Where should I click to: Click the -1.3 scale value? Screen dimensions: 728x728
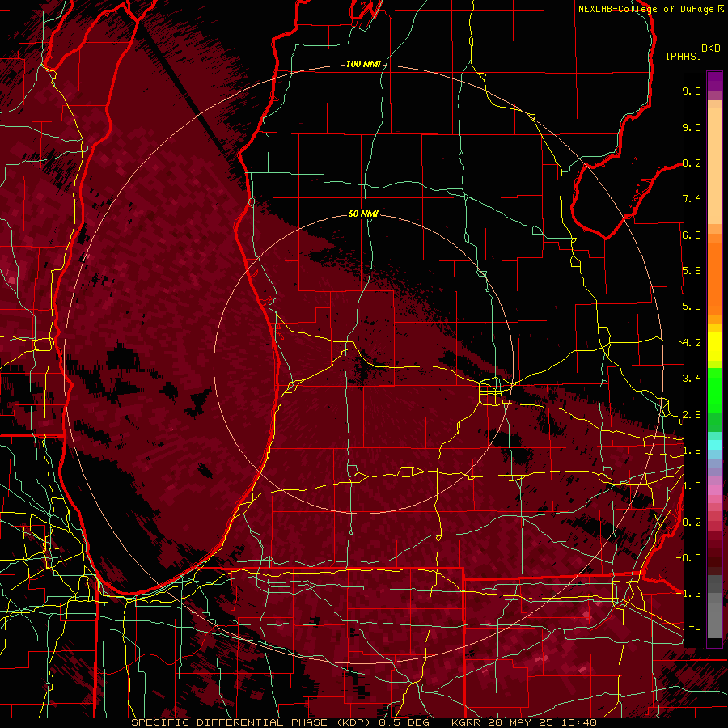pos(689,594)
